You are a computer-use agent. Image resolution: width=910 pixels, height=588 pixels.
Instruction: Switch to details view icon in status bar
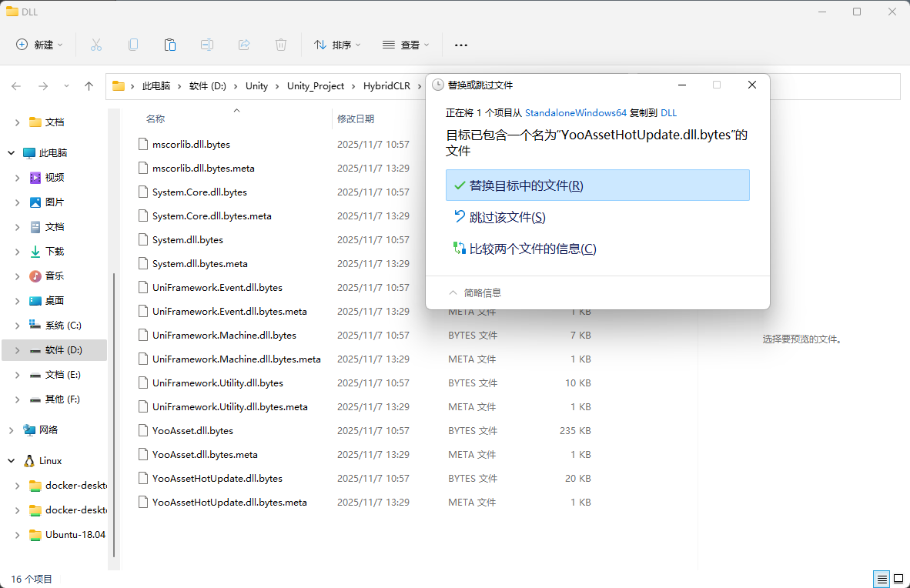tap(882, 579)
